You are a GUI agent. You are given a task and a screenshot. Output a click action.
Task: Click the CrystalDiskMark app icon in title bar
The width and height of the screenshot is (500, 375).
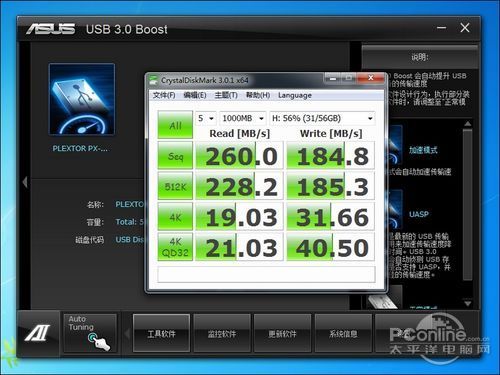154,80
